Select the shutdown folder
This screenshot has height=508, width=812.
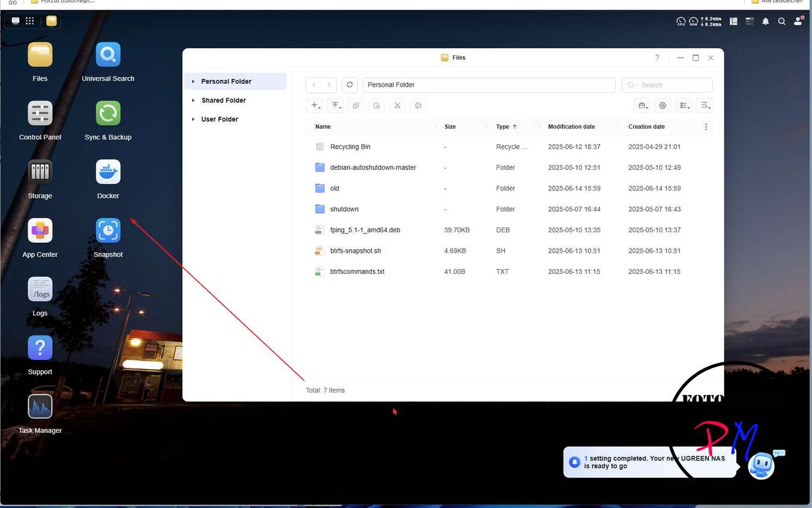coord(509,209)
